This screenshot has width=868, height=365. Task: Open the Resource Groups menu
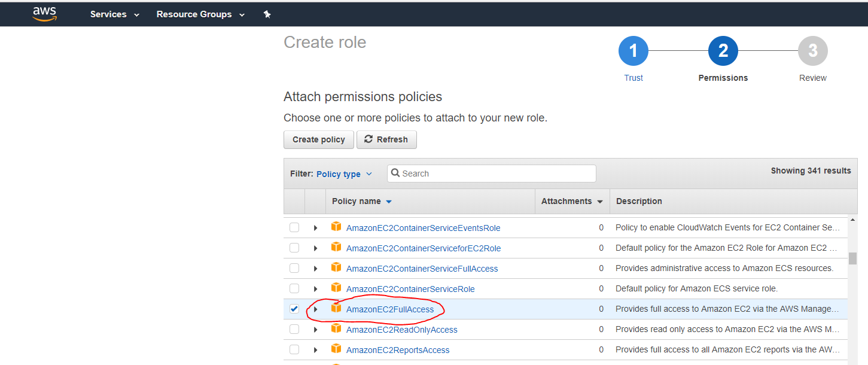point(200,14)
